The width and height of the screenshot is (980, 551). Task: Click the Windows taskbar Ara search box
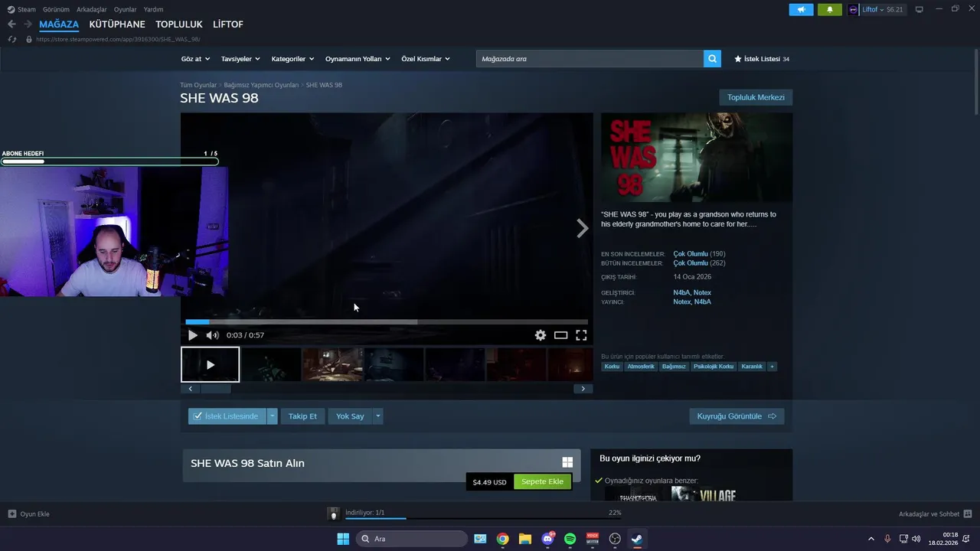(412, 539)
